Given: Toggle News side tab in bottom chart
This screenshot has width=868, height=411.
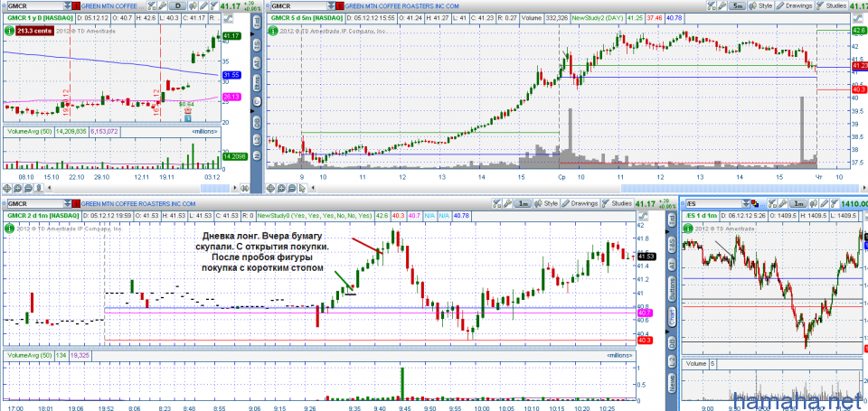Looking at the screenshot, I should pyautogui.click(x=672, y=384).
